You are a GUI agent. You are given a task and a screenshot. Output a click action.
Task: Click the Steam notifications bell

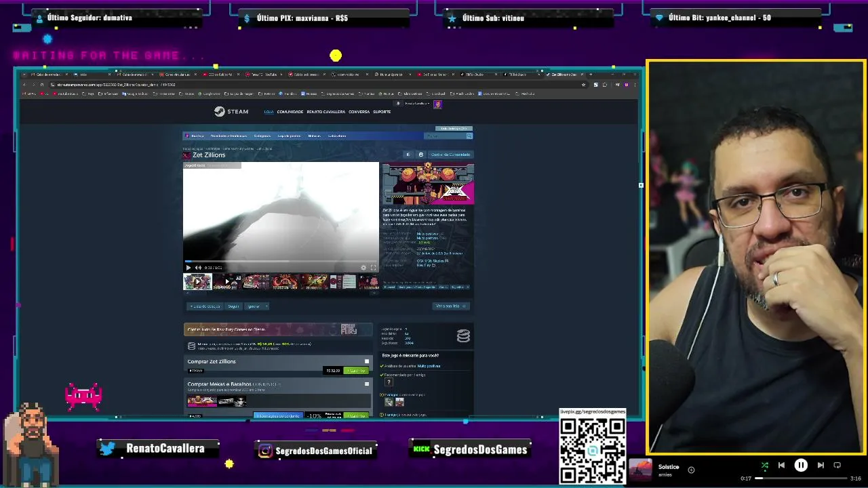[398, 104]
